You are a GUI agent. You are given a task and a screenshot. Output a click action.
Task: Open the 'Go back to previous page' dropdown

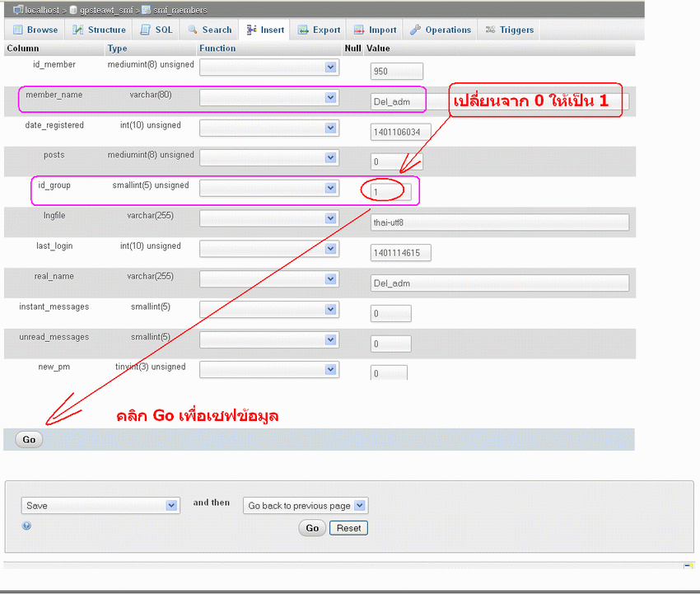[x=306, y=505]
